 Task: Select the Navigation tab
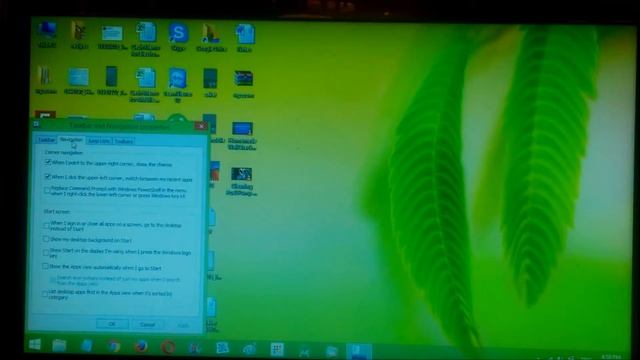[x=71, y=140]
